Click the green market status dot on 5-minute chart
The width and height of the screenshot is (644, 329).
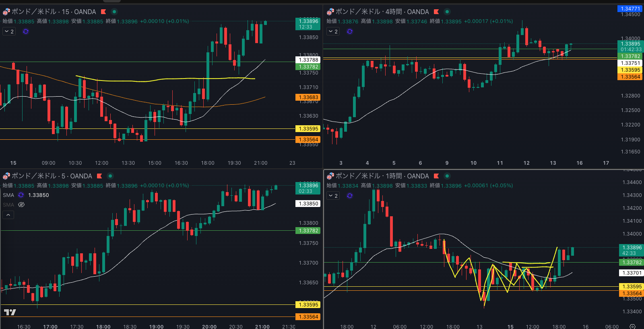pyautogui.click(x=110, y=176)
